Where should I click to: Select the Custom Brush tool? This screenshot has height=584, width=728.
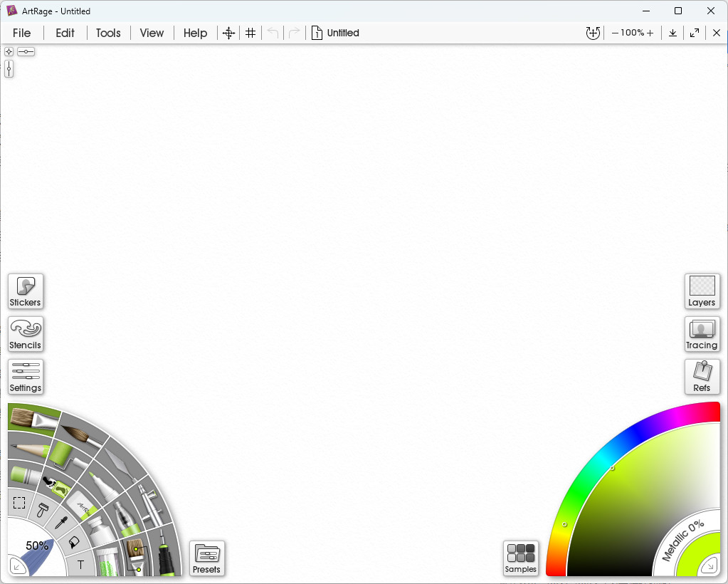[136, 557]
